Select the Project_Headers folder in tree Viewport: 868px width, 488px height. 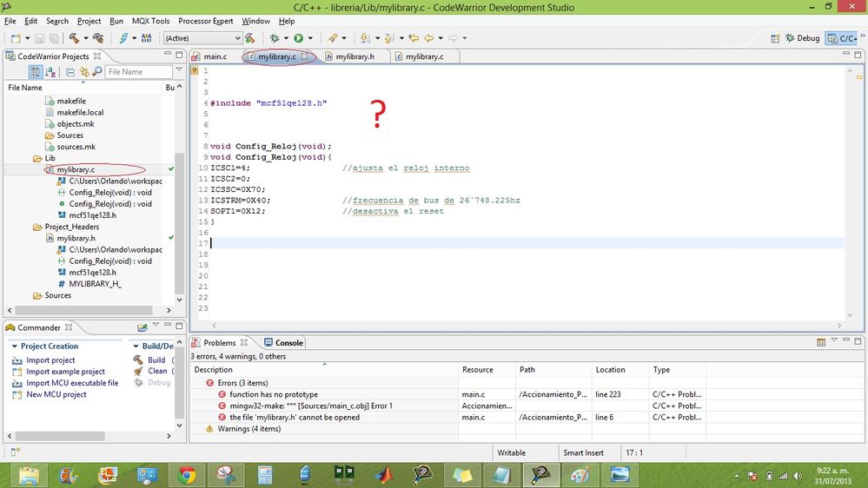72,227
